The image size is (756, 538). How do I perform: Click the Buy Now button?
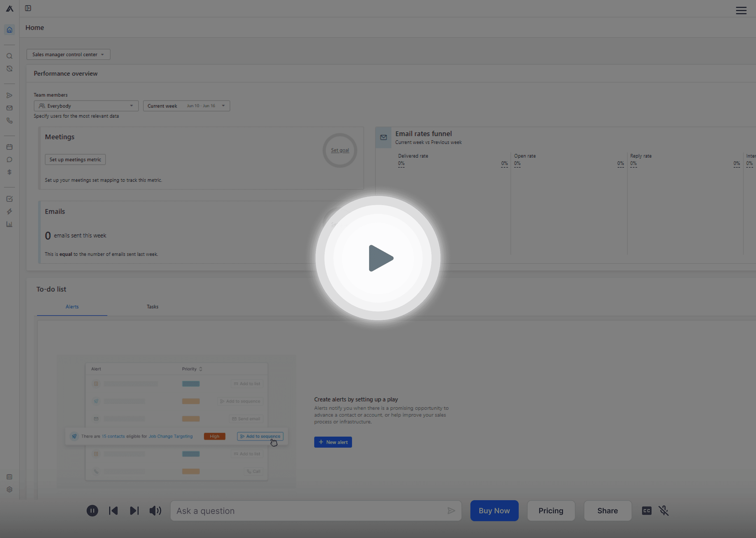pos(494,511)
